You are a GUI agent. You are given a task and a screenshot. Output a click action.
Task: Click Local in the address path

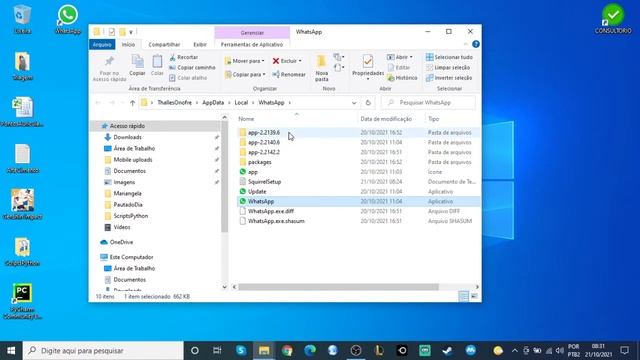(241, 103)
